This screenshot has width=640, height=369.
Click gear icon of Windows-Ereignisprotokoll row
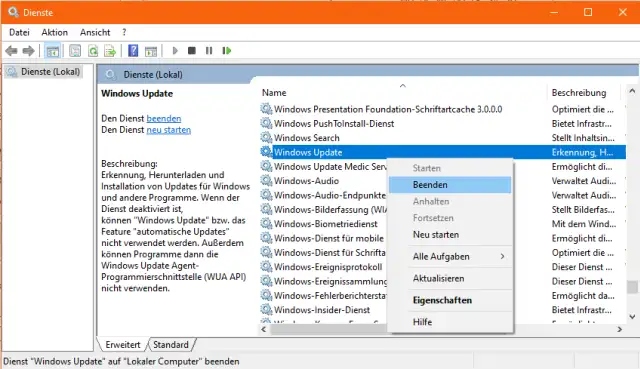coord(266,266)
